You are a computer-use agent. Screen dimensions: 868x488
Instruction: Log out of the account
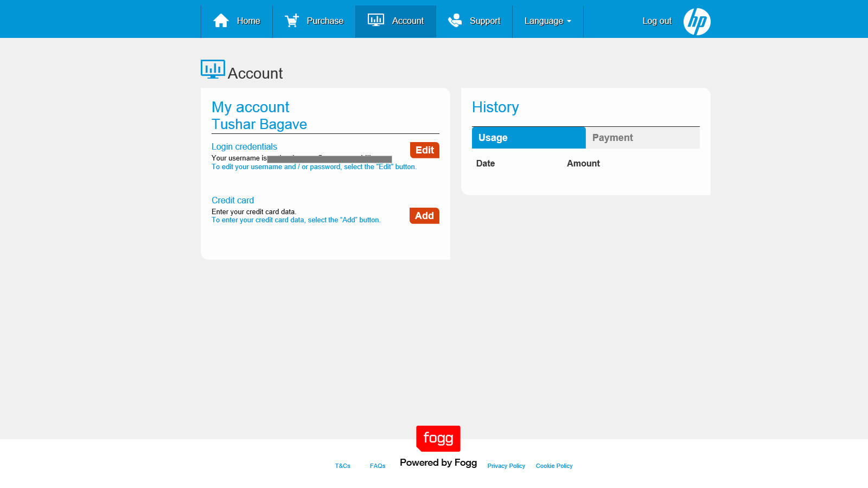pos(656,21)
